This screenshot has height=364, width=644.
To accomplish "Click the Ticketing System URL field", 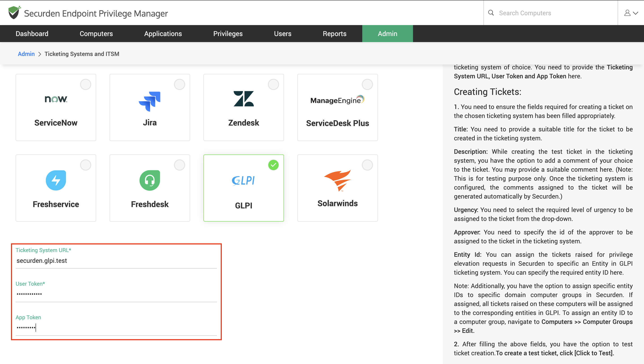I will coord(116,261).
